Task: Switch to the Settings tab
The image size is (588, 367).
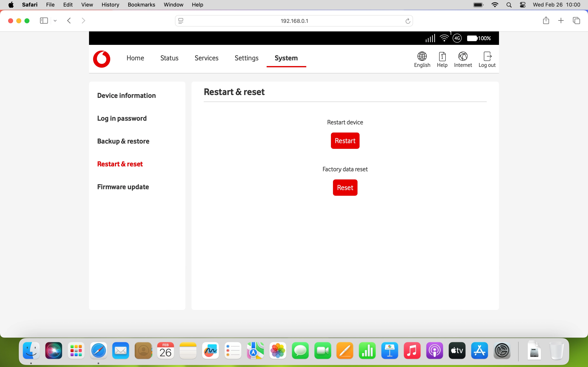Action: coord(246,58)
